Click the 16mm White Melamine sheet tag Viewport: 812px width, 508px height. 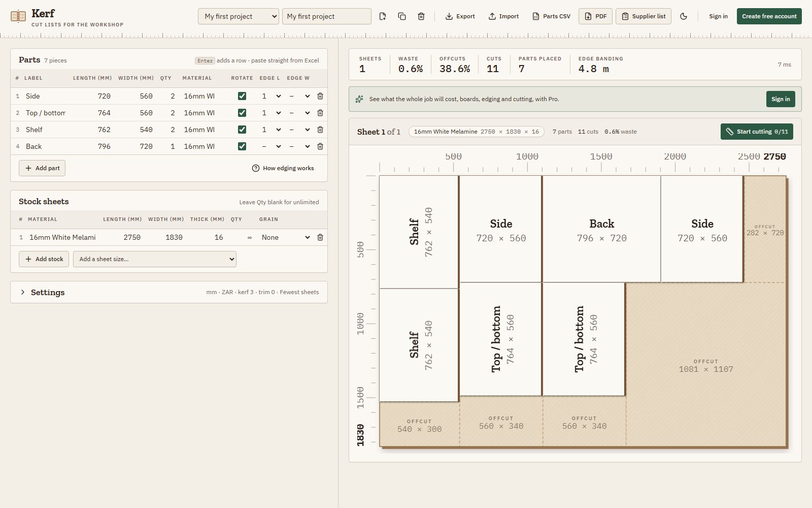point(476,132)
